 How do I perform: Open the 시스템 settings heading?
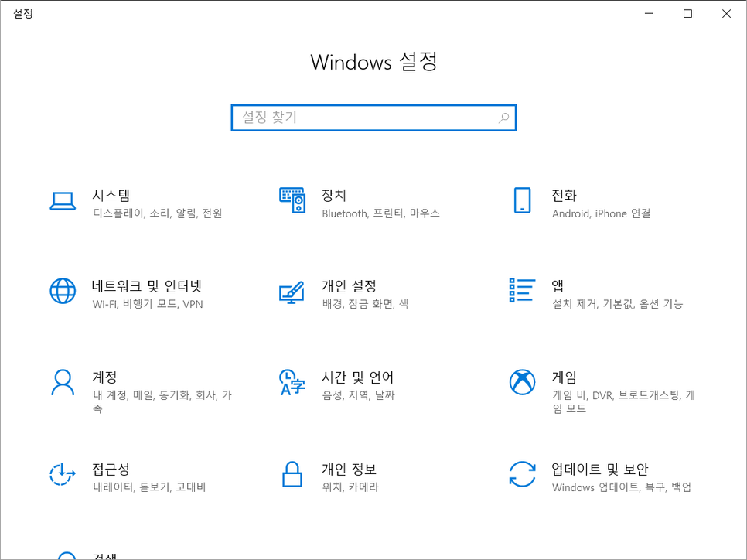coord(111,195)
